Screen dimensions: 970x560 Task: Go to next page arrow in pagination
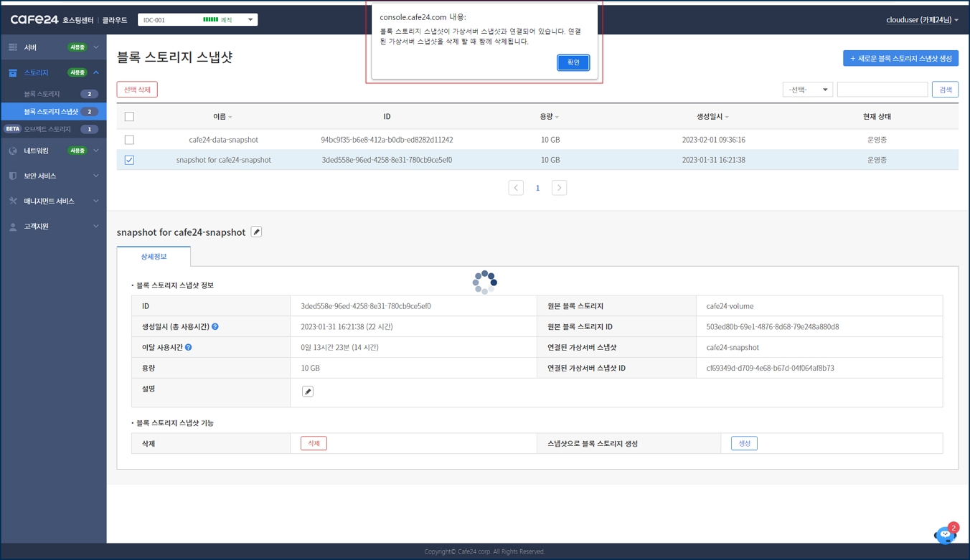point(559,188)
